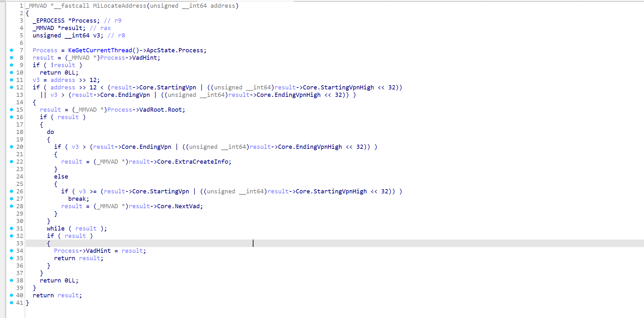Toggle breakpoint dot on line 31
Image resolution: width=644 pixels, height=318 pixels.
click(x=12, y=229)
